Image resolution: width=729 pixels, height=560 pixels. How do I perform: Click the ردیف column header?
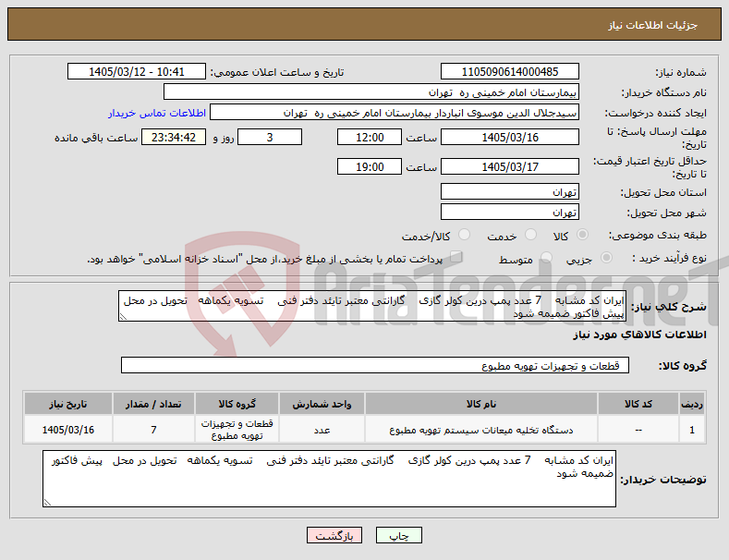coord(692,404)
